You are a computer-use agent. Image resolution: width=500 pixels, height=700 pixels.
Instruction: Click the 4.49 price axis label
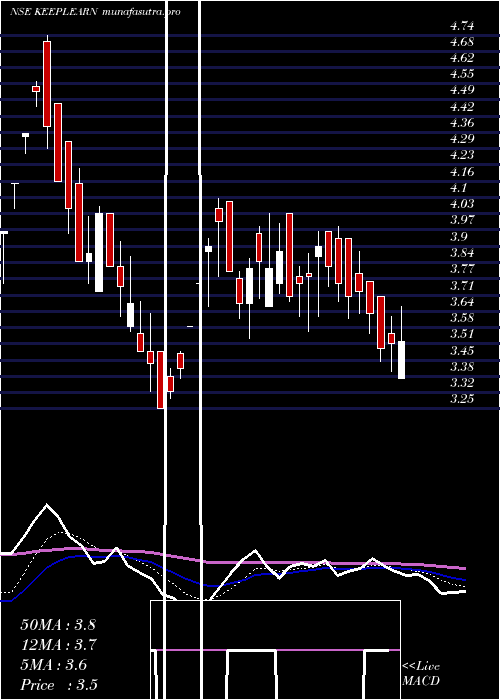(x=462, y=90)
